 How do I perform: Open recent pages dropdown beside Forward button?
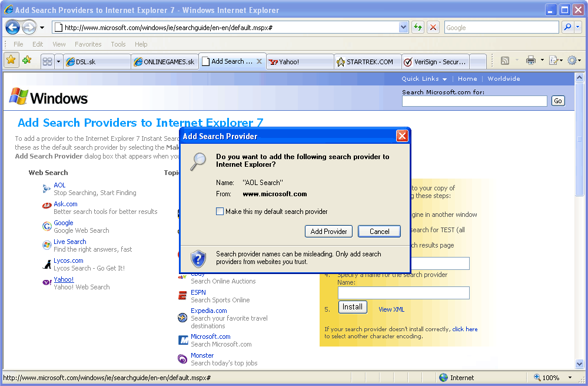[x=42, y=28]
